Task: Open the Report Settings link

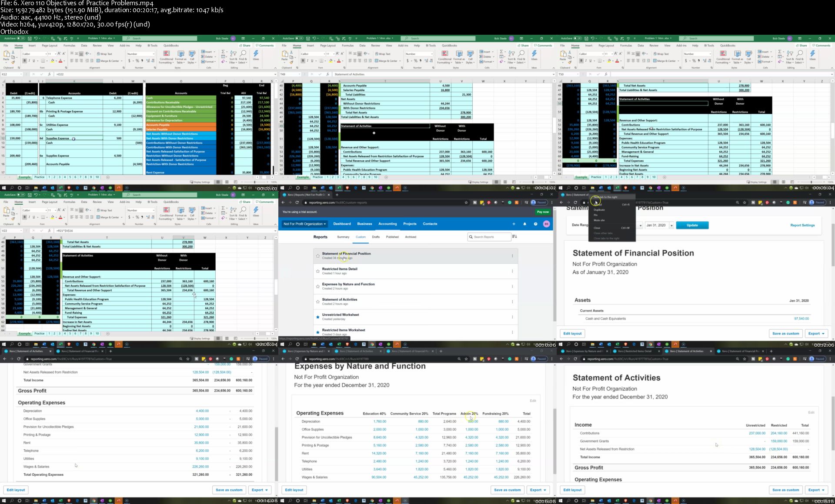Action: coord(802,225)
